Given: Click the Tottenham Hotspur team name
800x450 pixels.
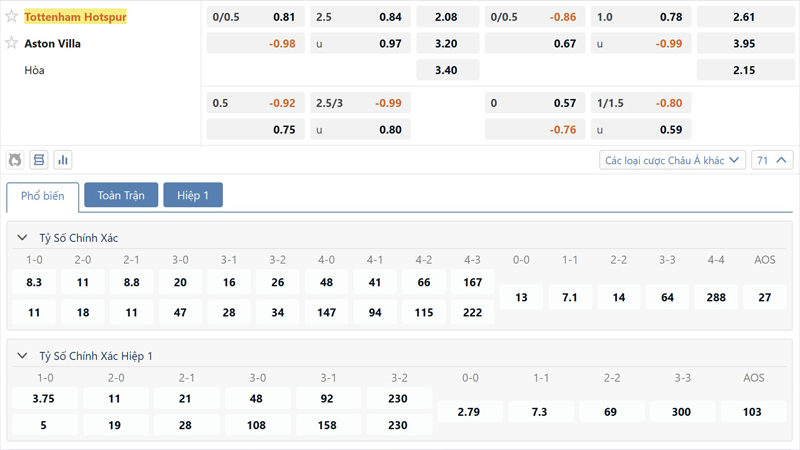Looking at the screenshot, I should coord(75,17).
